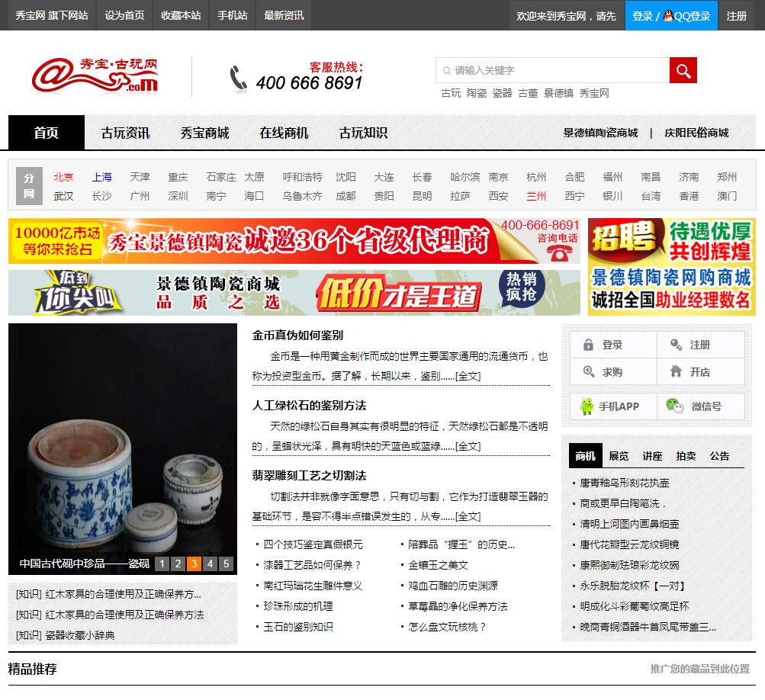Click the 收藏本站 top bar link
Screen dimensions: 765x700
181,15
